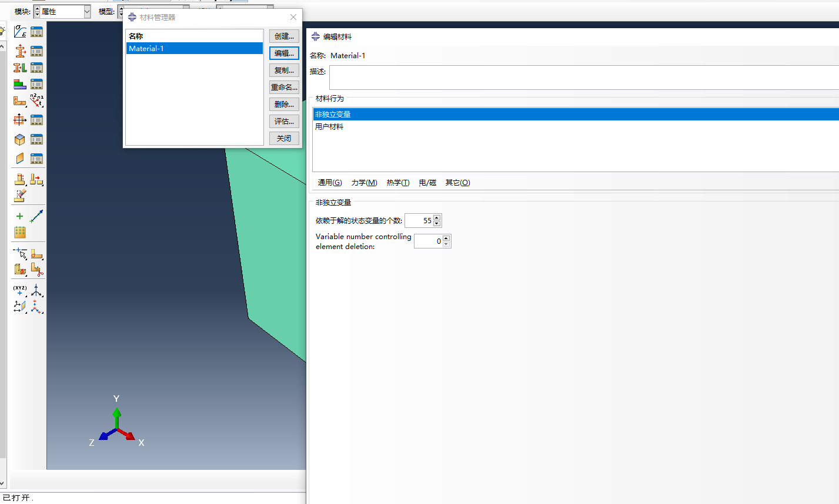Open the 通用(G) menu in the material editor
839x504 pixels.
coord(329,183)
